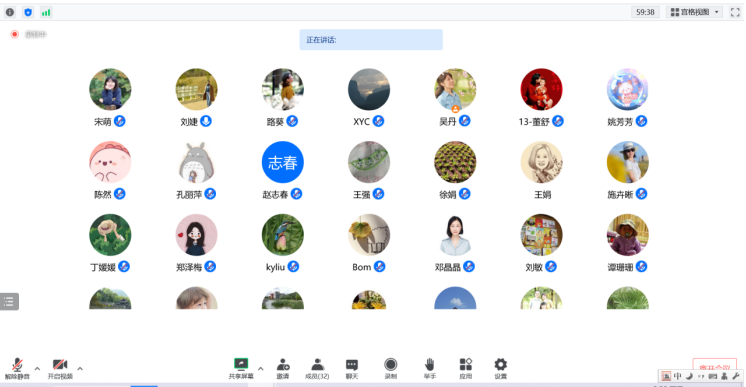Expand share options arrow next to 共享屏幕
The image size is (746, 387).
click(261, 368)
